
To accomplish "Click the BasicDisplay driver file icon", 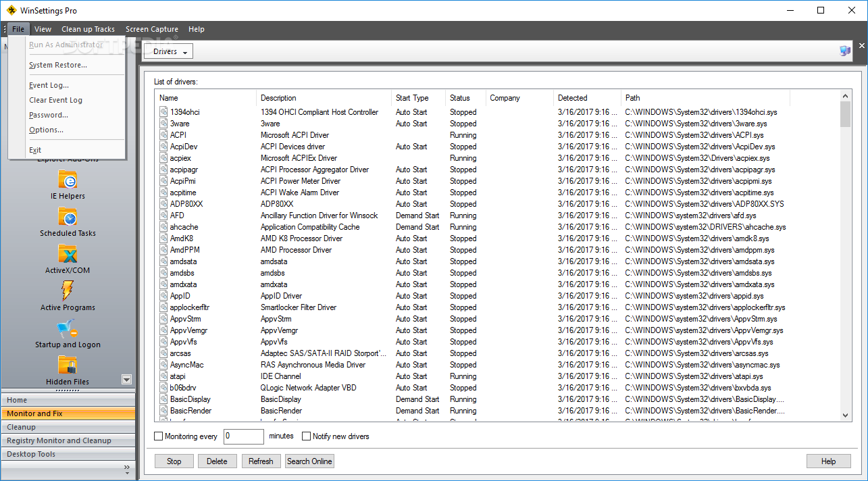I will [x=163, y=399].
